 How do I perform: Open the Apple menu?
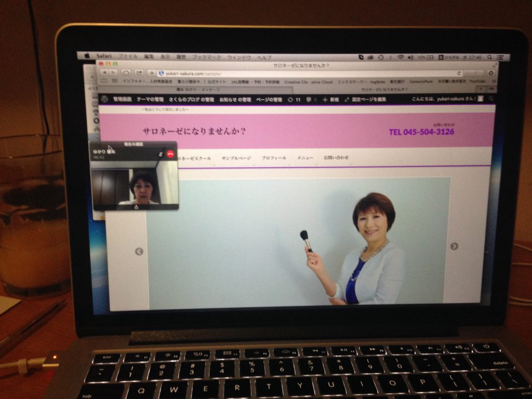87,56
